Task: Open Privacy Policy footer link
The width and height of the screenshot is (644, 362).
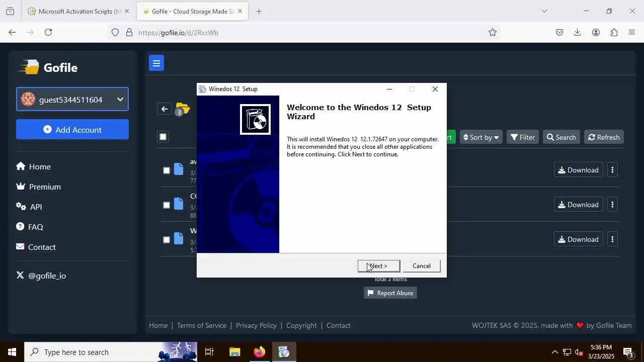Action: pos(256,325)
